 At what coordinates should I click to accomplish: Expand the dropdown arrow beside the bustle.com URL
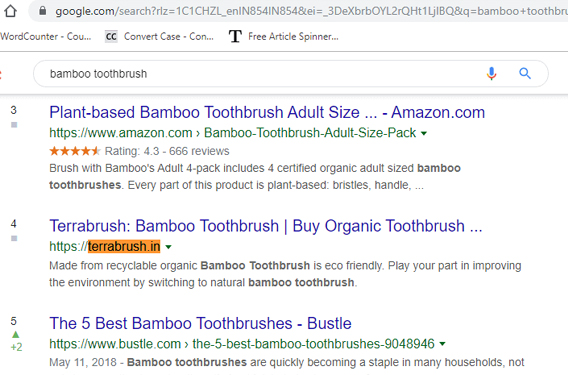coord(442,344)
